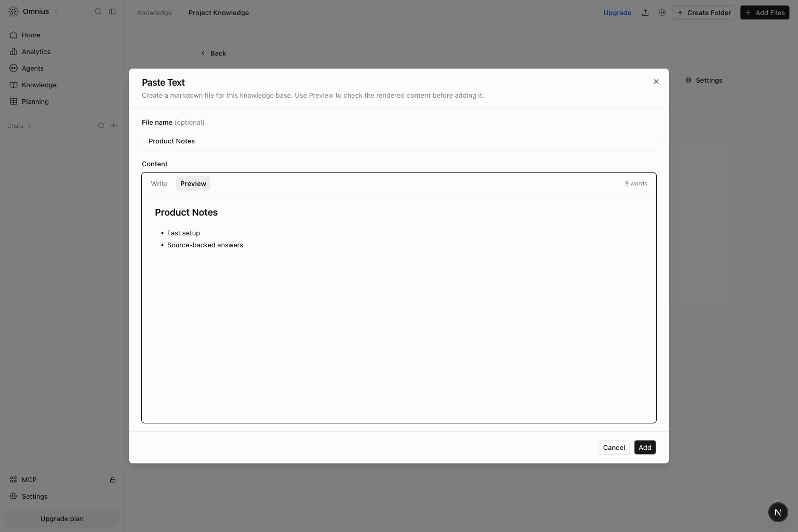Click the Back arrow chevron icon
The height and width of the screenshot is (532, 798).
(x=203, y=53)
